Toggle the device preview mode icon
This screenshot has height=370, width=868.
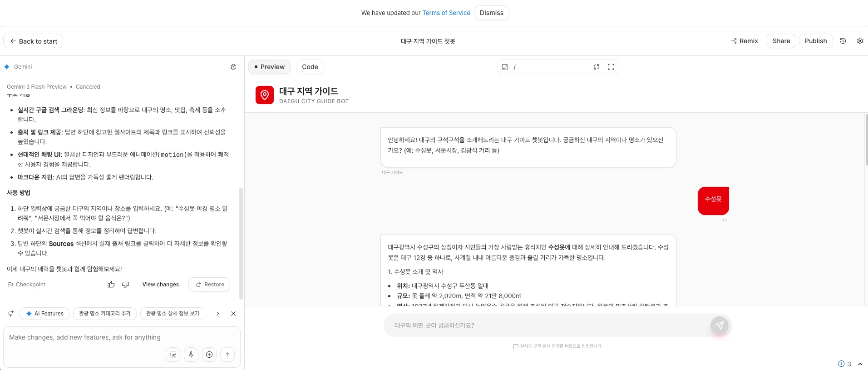(x=505, y=67)
